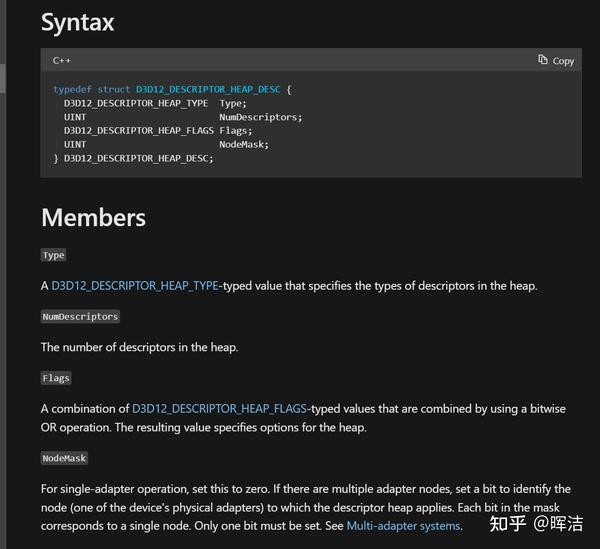Click the @晖洁 username watermark

(558, 522)
